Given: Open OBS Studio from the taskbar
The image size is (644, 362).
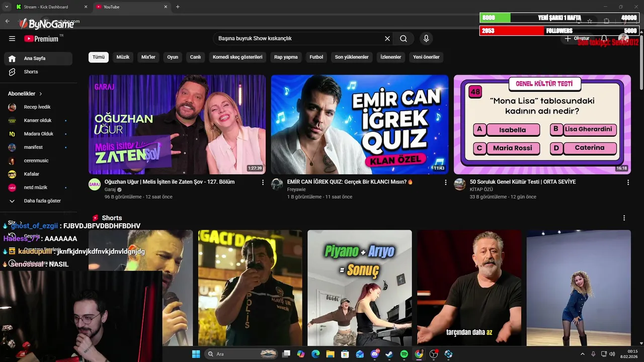Looking at the screenshot, I should point(434,354).
